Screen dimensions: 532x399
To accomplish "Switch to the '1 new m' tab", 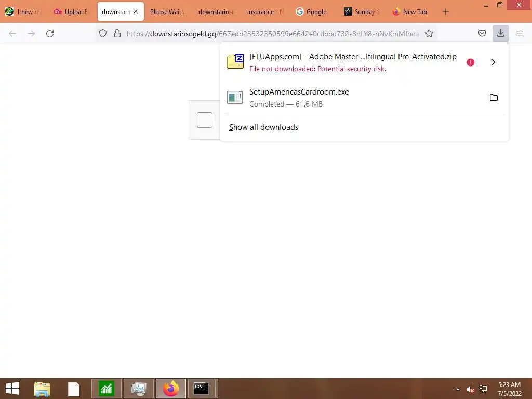I will point(24,12).
